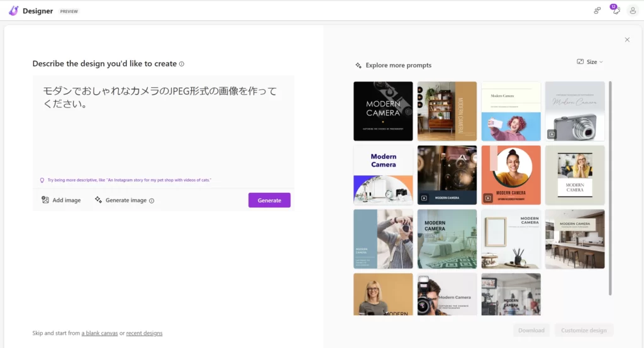Click video badge on grey camera thumbnail
644x348 pixels.
552,134
